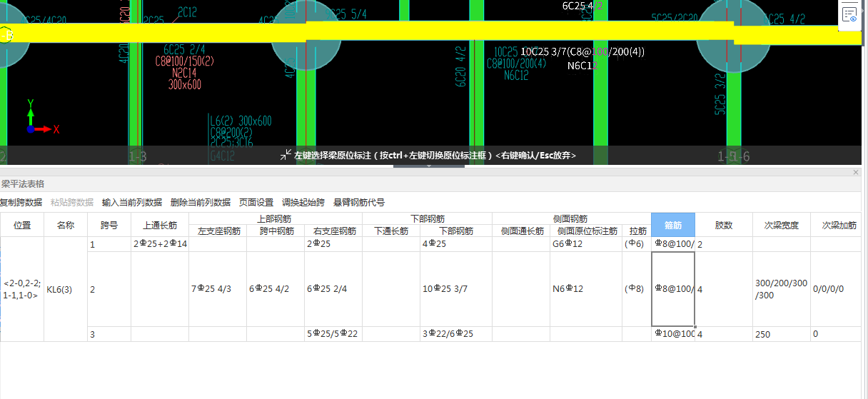Click the red N2C14 annotation
This screenshot has width=868, height=399.
(x=185, y=73)
